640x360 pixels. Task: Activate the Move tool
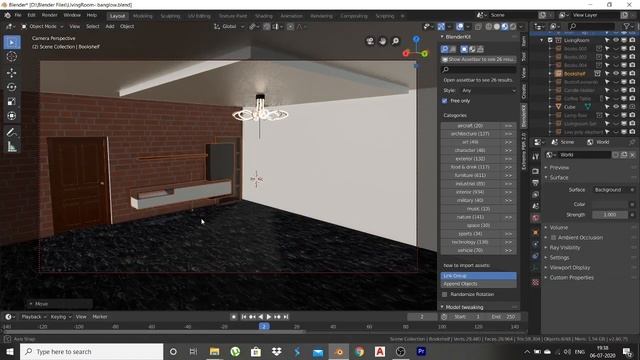coord(12,73)
